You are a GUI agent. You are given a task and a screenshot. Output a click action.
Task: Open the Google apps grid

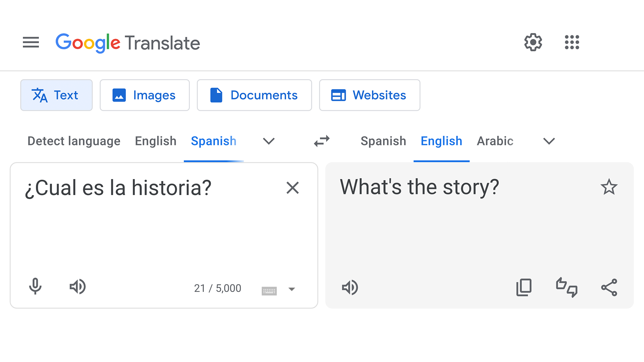tap(572, 43)
